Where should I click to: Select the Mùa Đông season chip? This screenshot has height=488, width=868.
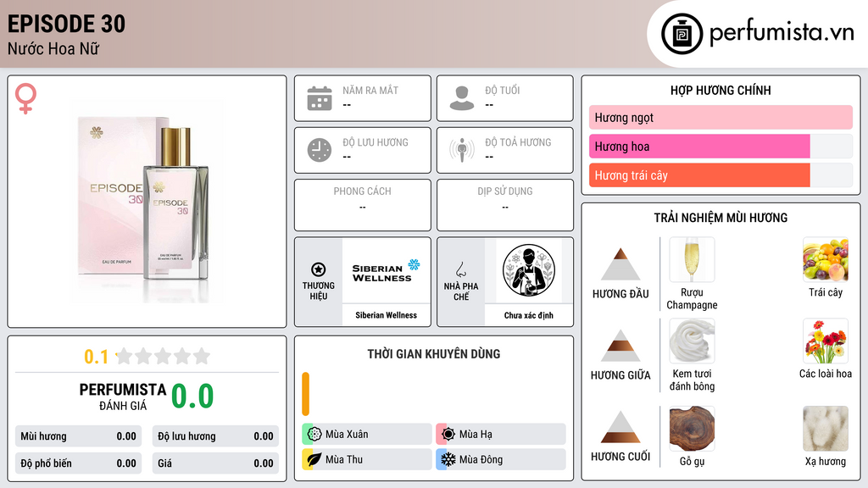click(x=501, y=459)
